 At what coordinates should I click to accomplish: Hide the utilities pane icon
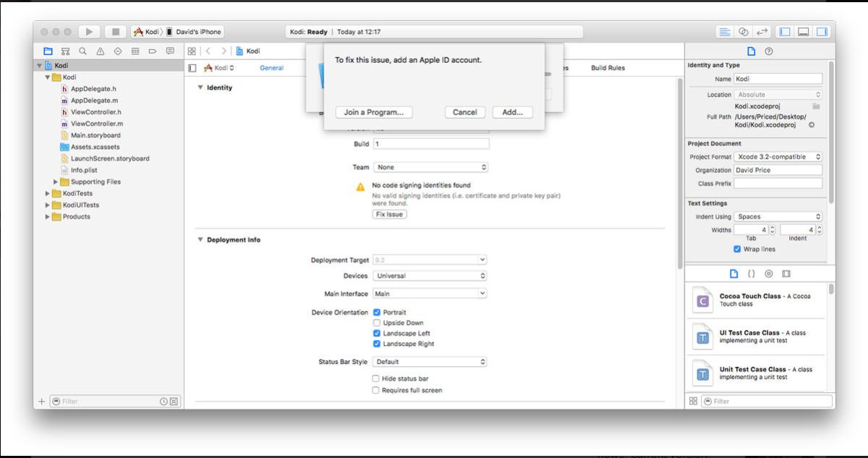coord(821,32)
